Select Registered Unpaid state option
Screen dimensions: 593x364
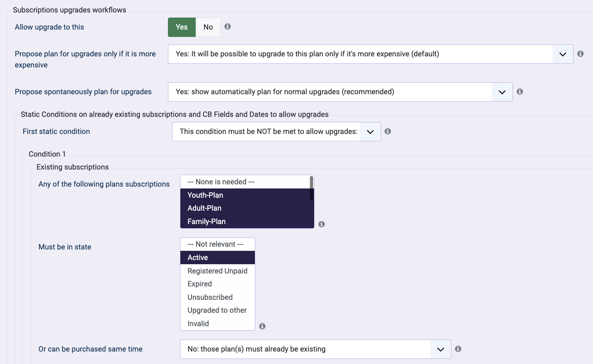217,271
